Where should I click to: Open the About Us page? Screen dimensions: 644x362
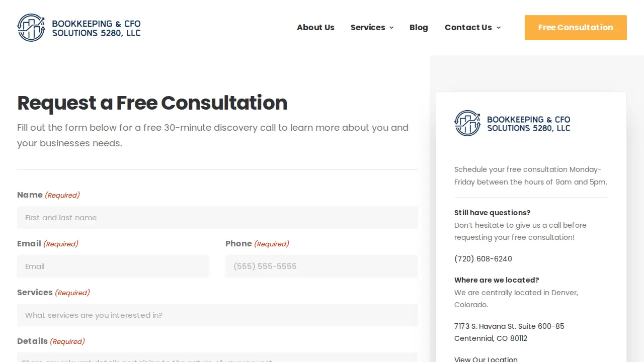point(315,28)
